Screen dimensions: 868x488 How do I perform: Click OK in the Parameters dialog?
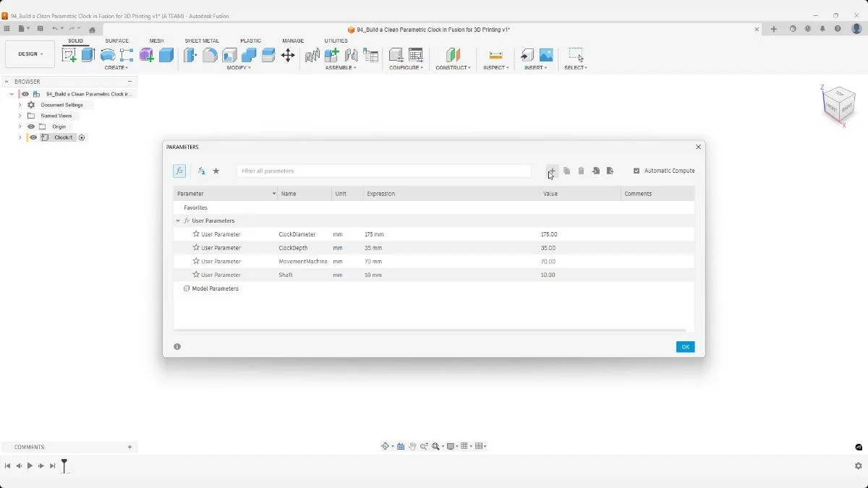tap(685, 347)
